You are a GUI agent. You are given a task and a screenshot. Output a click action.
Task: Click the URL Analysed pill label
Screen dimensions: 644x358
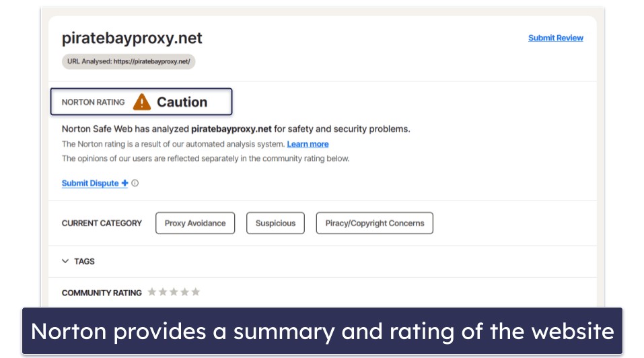click(x=129, y=62)
